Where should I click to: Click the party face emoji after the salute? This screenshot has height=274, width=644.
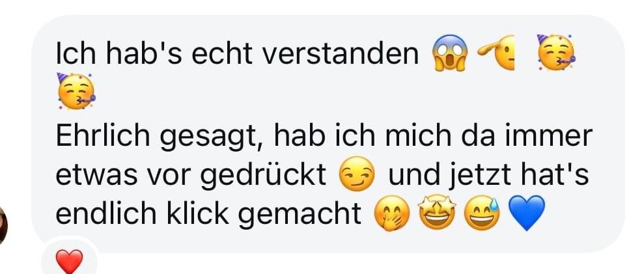tap(556, 53)
